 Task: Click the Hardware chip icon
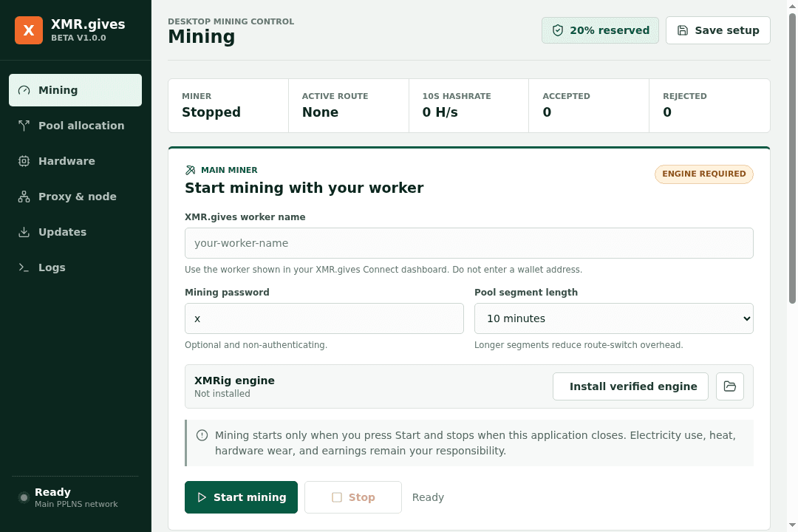click(24, 161)
